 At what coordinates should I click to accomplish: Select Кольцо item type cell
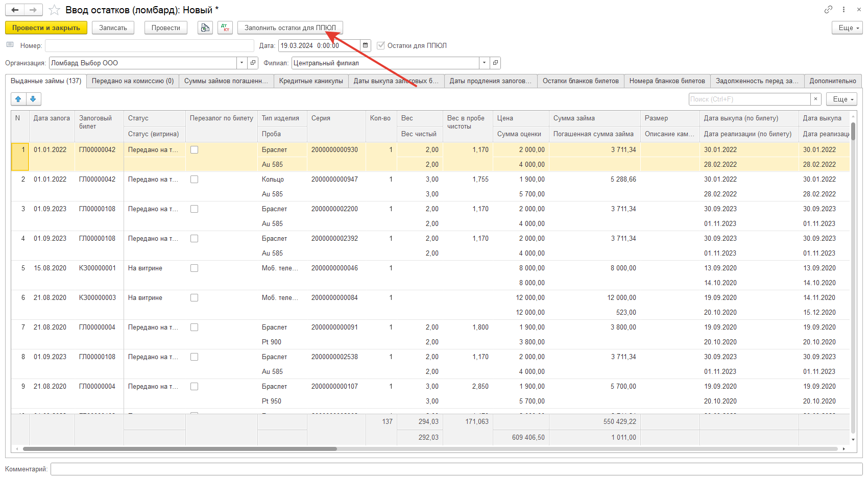click(x=282, y=179)
